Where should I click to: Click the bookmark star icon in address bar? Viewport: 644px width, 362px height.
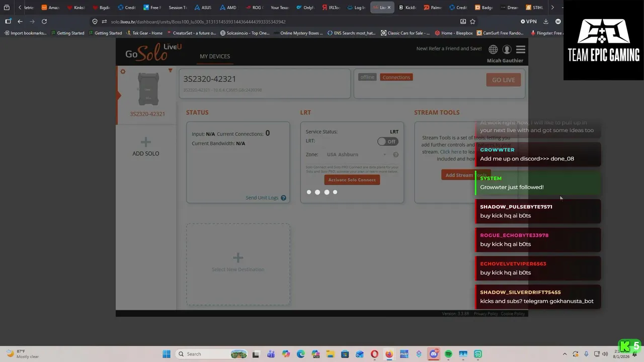pyautogui.click(x=472, y=22)
